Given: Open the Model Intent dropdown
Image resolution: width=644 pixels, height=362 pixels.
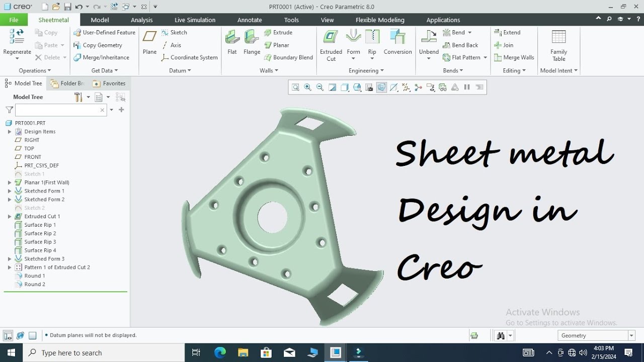Looking at the screenshot, I should [x=558, y=71].
